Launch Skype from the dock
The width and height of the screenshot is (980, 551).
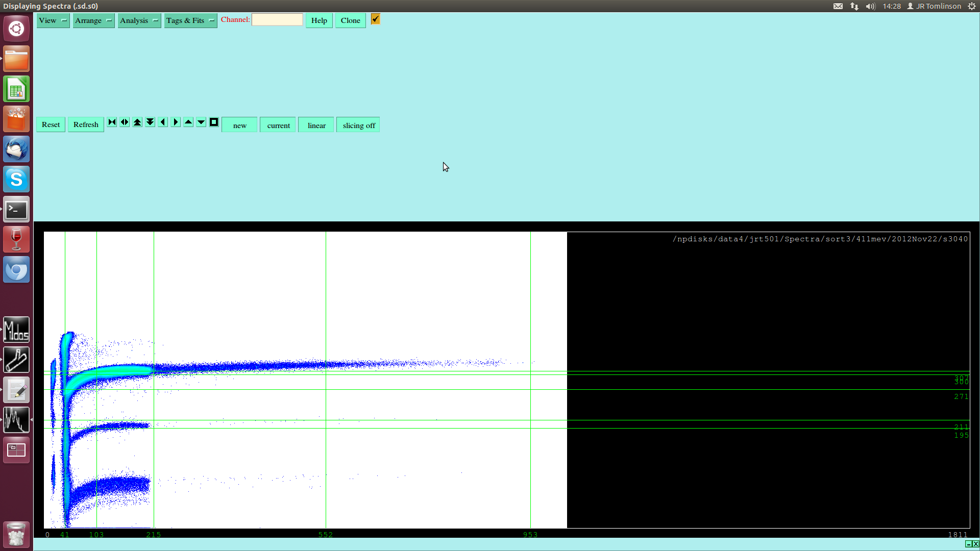[16, 179]
